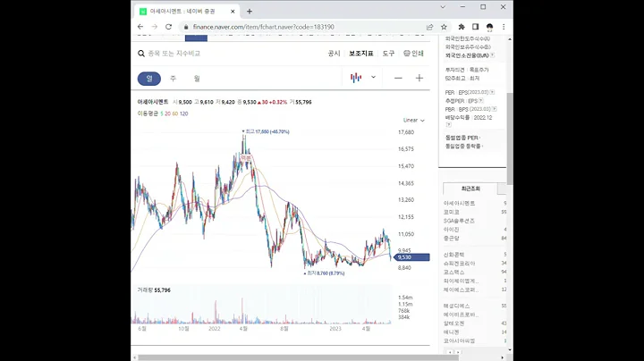Screen dimensions: 644x361
Task: Click the site lock icon in address bar
Action: (186, 27)
